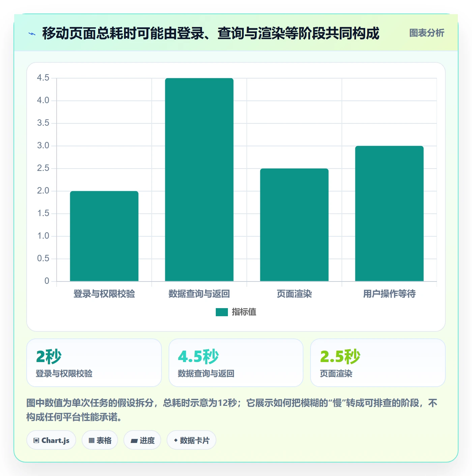Image resolution: width=472 pixels, height=476 pixels.
Task: Click the 2.0 y-axis value
Action: pyautogui.click(x=43, y=191)
